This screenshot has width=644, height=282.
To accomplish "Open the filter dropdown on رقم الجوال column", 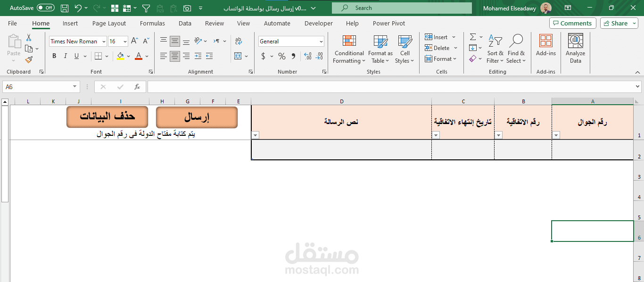I will (556, 135).
